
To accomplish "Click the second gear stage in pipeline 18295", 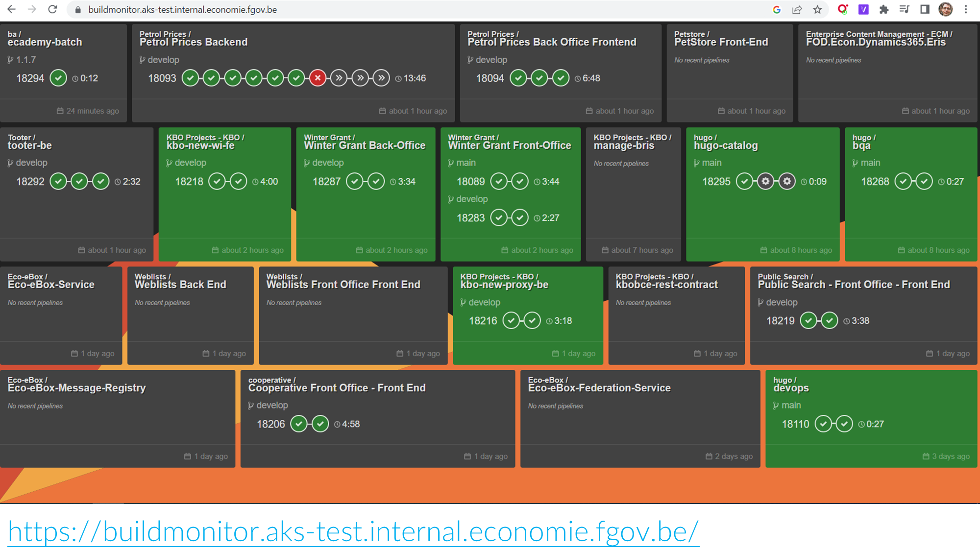I will pos(787,182).
